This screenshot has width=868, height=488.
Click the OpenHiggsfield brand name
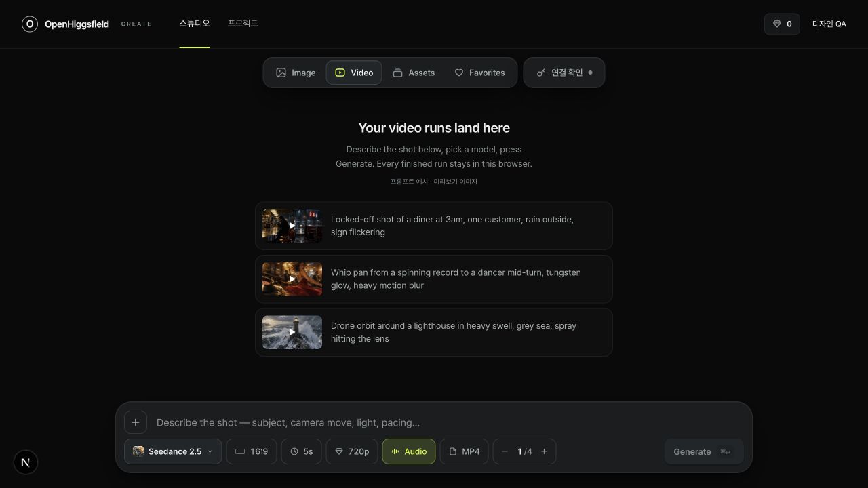[x=77, y=24]
